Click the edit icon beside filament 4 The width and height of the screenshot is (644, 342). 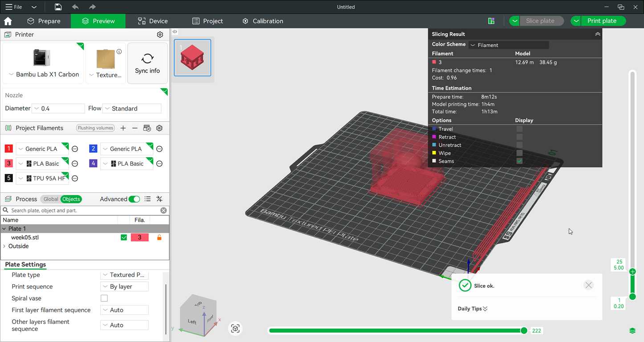tap(159, 164)
